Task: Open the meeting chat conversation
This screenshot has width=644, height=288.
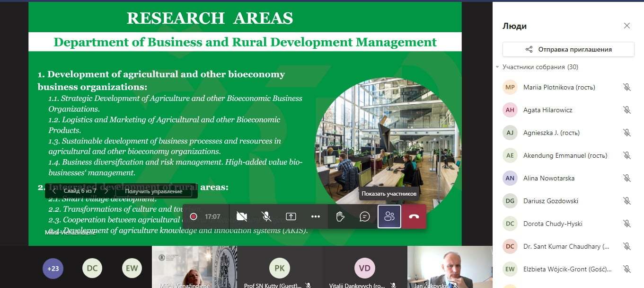Action: pyautogui.click(x=364, y=216)
